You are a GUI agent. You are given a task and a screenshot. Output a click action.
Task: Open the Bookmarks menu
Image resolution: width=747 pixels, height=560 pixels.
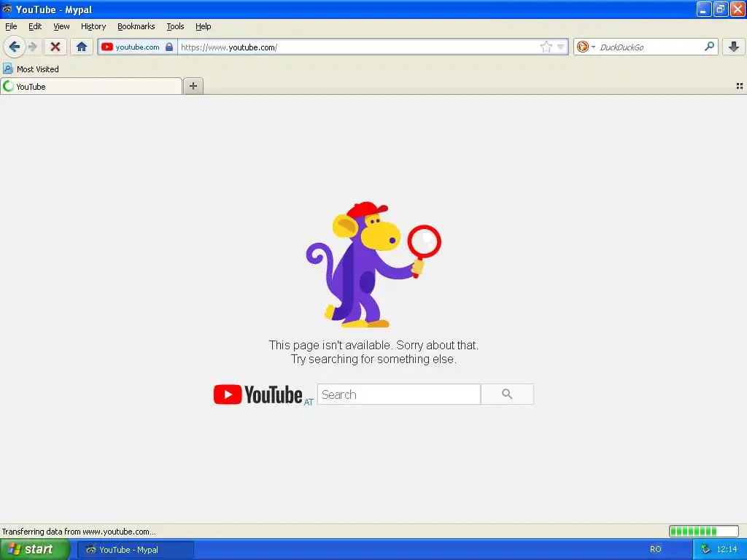coord(136,26)
